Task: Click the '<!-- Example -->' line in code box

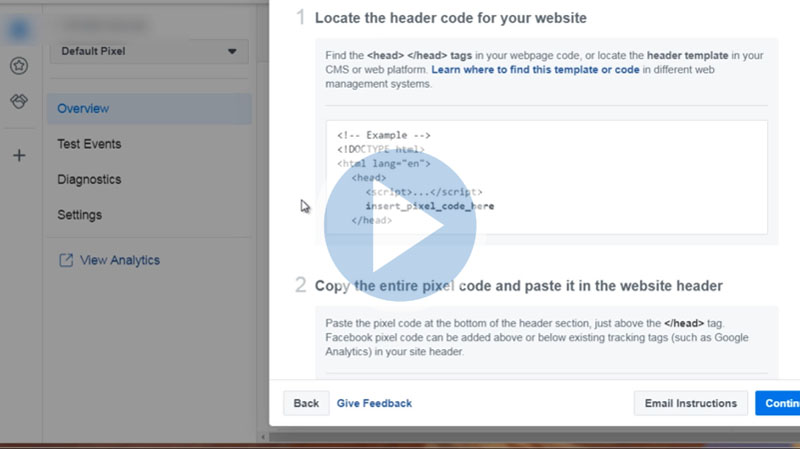Action: [384, 135]
